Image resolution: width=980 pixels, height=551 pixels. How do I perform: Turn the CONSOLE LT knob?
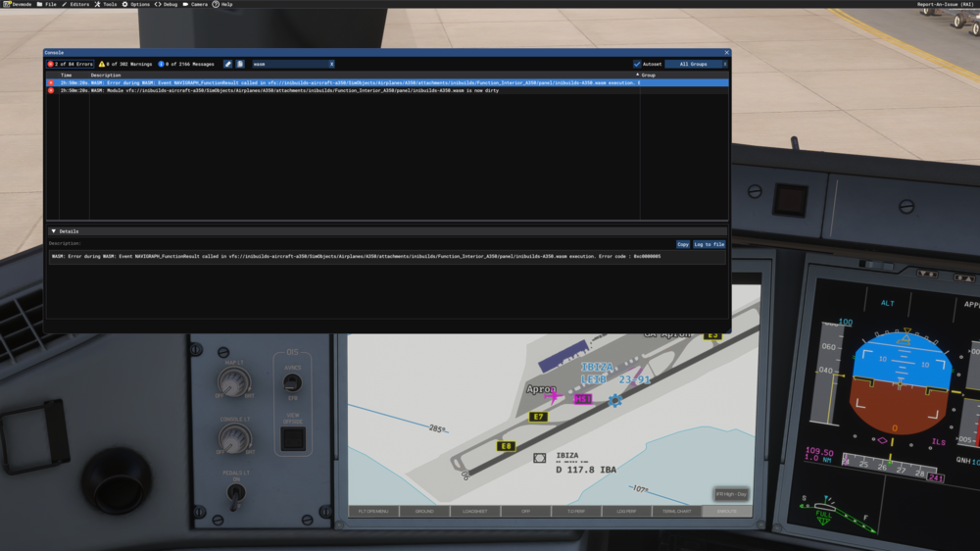tap(235, 438)
